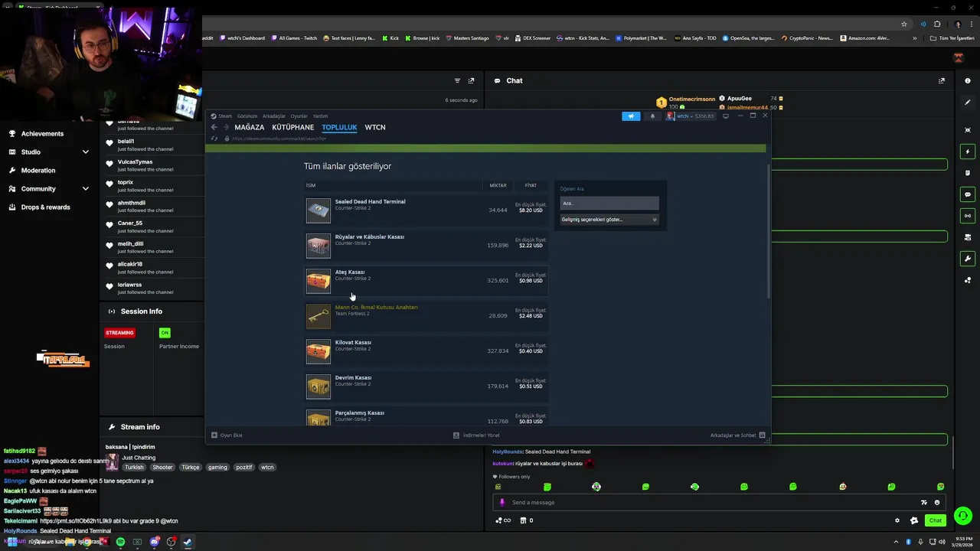Click Kilovat Kasası case image
980x551 pixels.
(318, 351)
